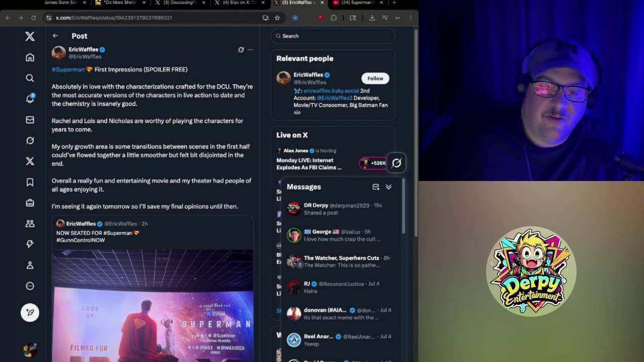Open the X home logo in sidebar
The width and height of the screenshot is (644, 362).
[30, 36]
